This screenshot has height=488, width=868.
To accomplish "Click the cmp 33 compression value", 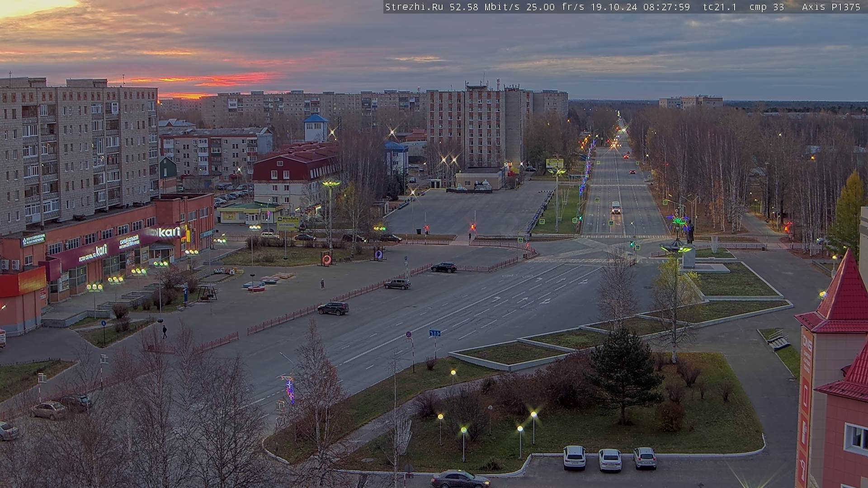I will 766,7.
